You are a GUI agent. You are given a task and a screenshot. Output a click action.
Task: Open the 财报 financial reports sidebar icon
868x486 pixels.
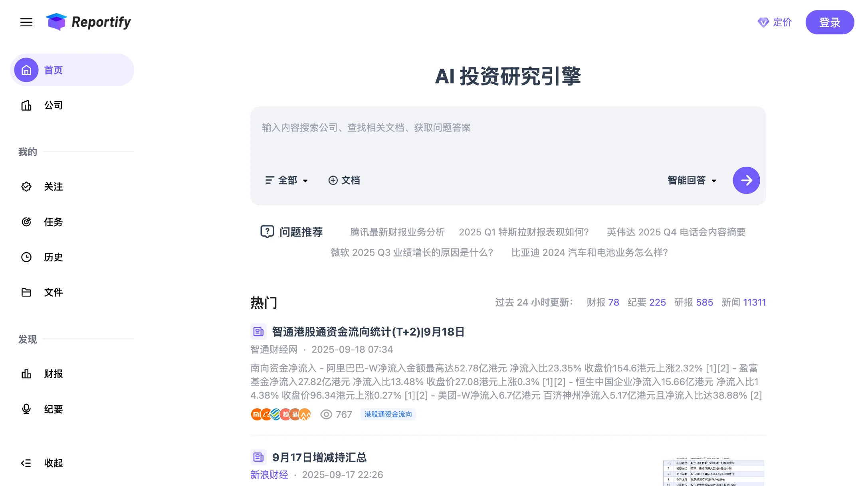26,374
